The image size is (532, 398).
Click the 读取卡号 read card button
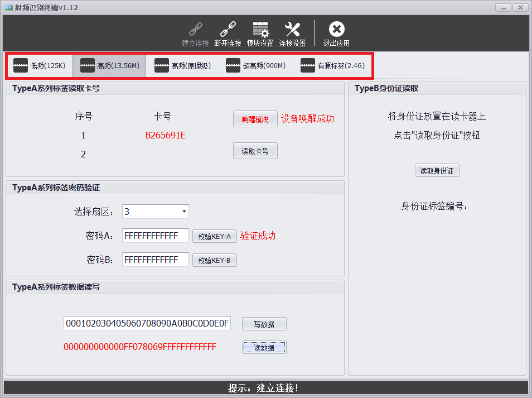255,151
